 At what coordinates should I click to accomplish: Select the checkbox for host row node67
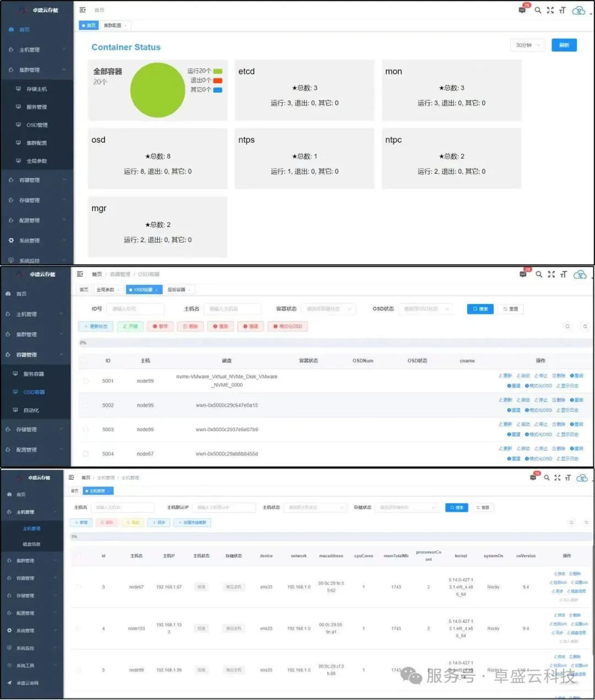pyautogui.click(x=78, y=587)
